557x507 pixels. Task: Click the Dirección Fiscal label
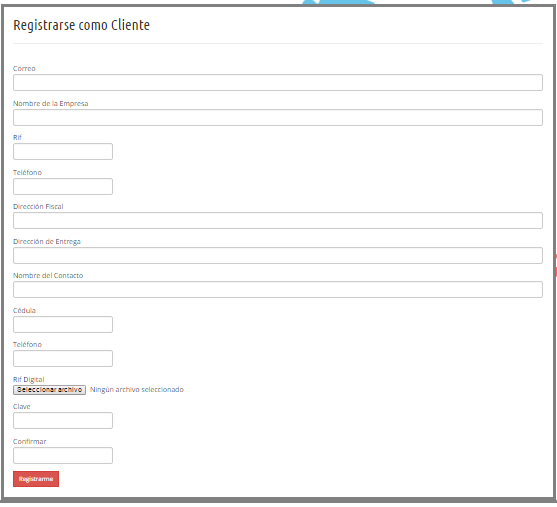tap(38, 206)
